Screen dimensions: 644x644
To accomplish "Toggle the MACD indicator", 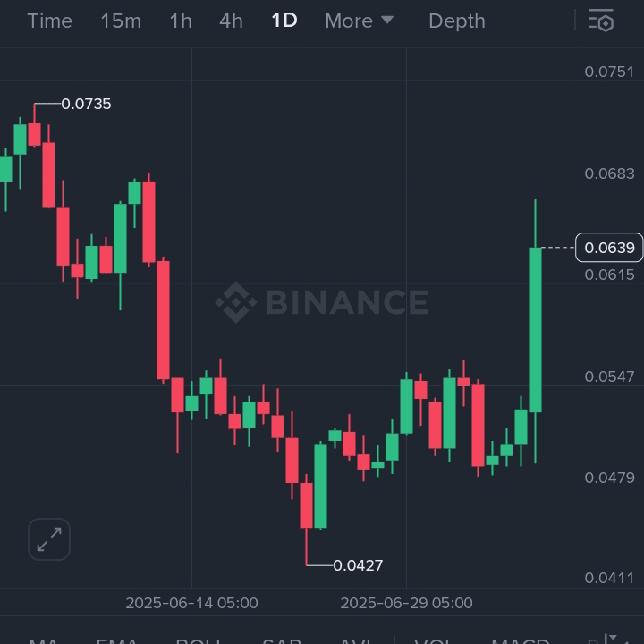I will coord(521,639).
